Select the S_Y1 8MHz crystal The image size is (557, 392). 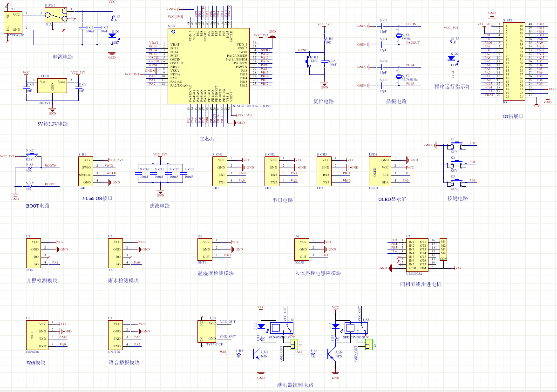click(x=399, y=35)
